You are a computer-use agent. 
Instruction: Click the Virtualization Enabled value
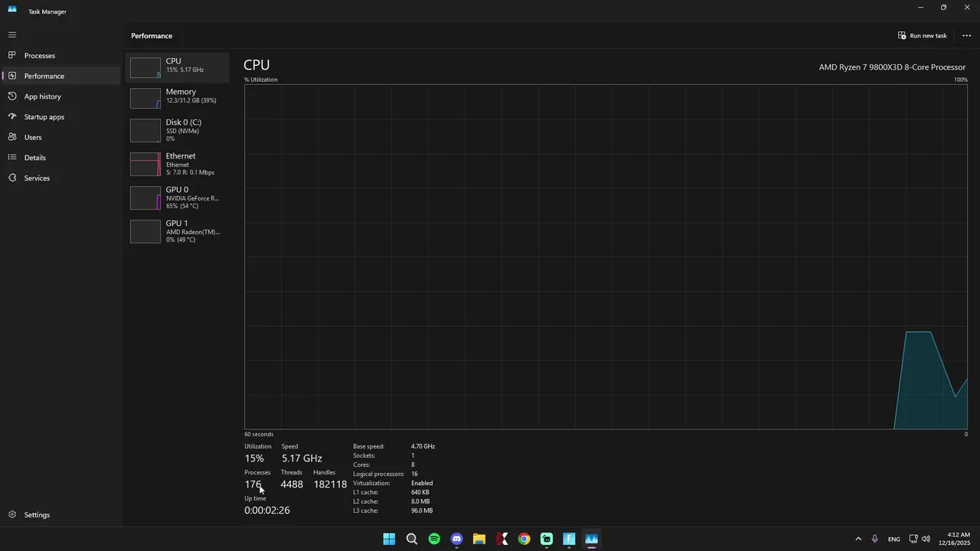[x=422, y=483]
